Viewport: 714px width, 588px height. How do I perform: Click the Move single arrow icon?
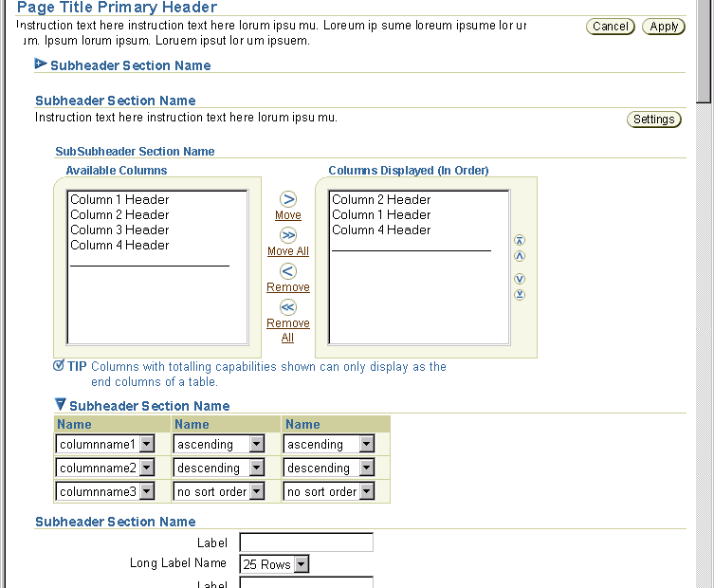[x=288, y=199]
